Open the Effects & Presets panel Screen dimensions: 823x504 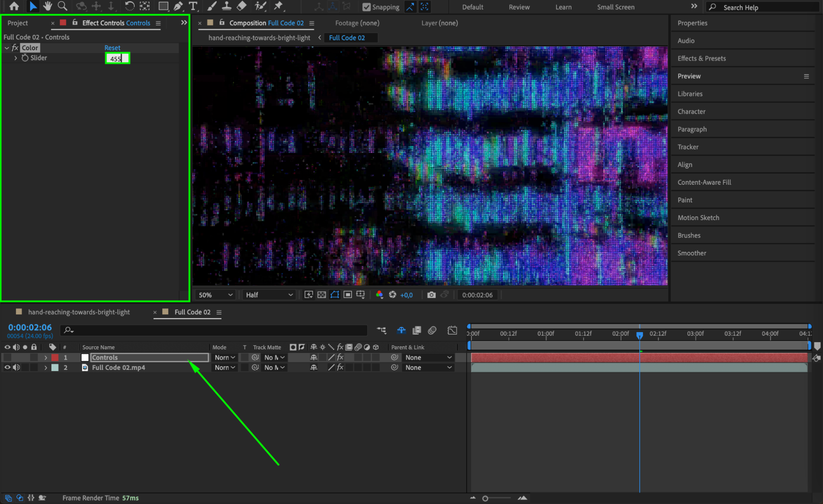click(x=702, y=58)
